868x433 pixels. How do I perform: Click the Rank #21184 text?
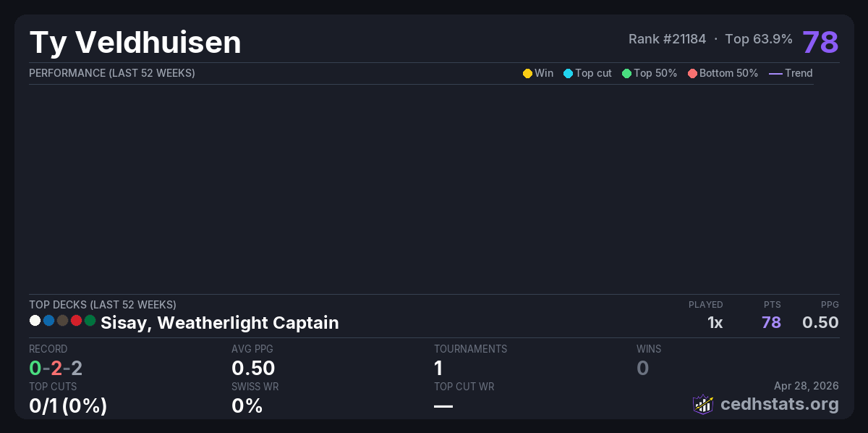[x=667, y=39]
